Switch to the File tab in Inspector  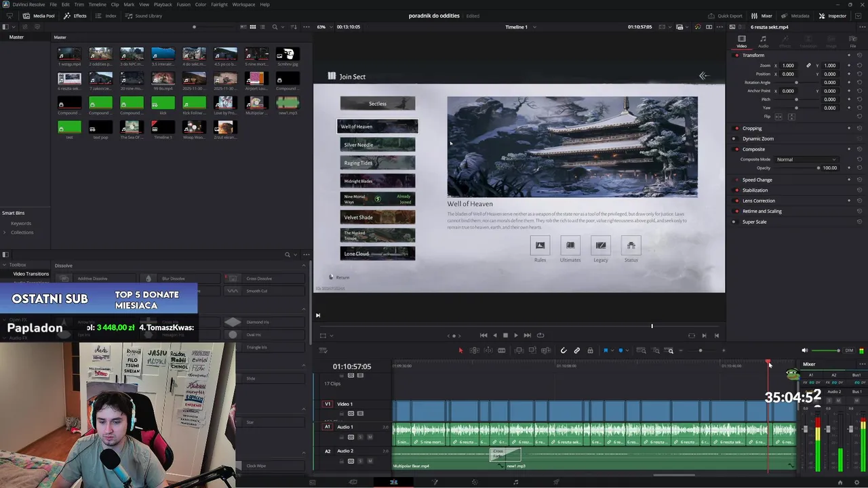coord(853,42)
